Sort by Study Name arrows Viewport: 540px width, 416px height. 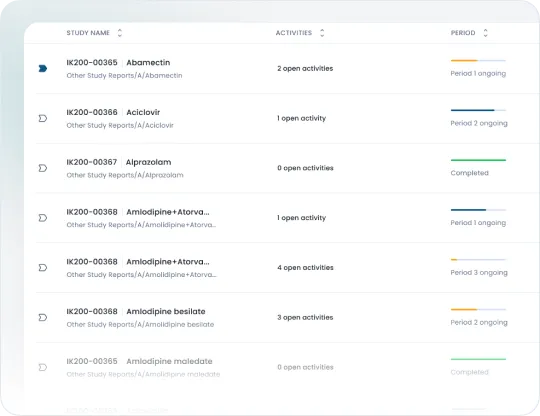click(120, 33)
